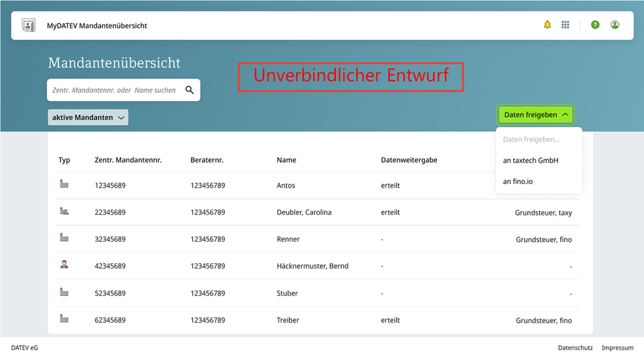Click the Name column header
The height and width of the screenshot is (358, 644).
coord(286,160)
